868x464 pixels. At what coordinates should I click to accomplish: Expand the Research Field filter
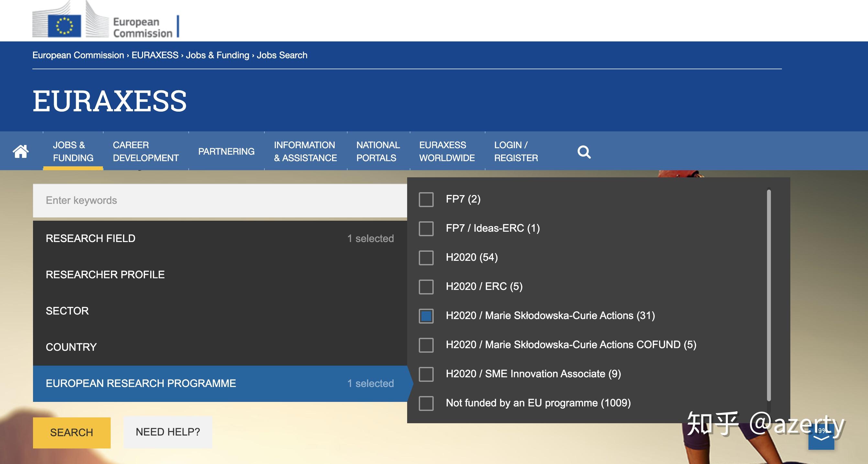(220, 238)
